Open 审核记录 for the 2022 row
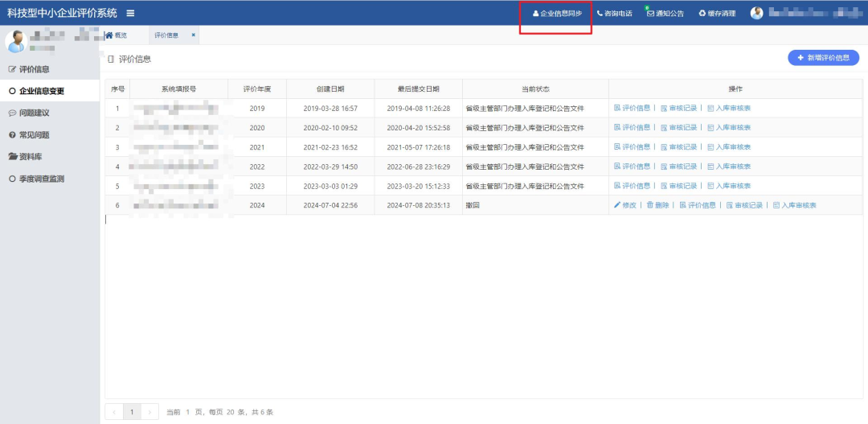This screenshot has width=868, height=424. tap(678, 167)
